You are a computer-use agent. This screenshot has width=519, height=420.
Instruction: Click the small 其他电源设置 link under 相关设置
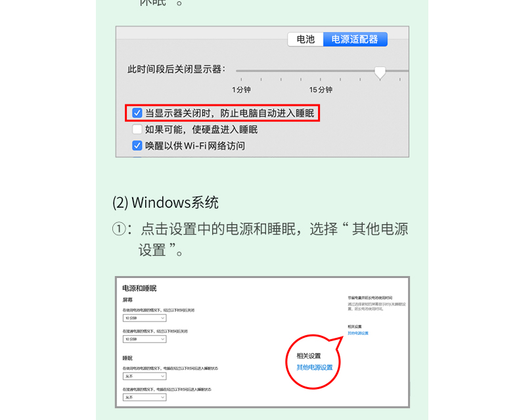[358, 333]
